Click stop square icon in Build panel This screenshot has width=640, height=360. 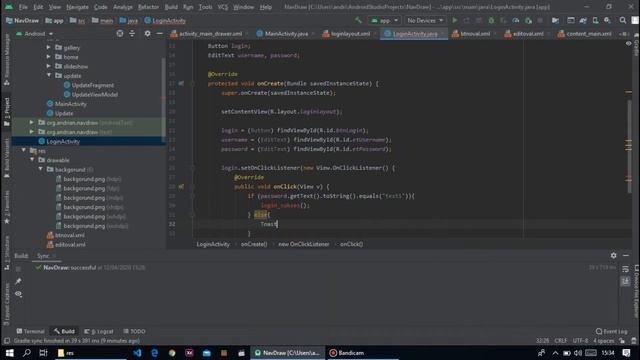(x=18, y=269)
